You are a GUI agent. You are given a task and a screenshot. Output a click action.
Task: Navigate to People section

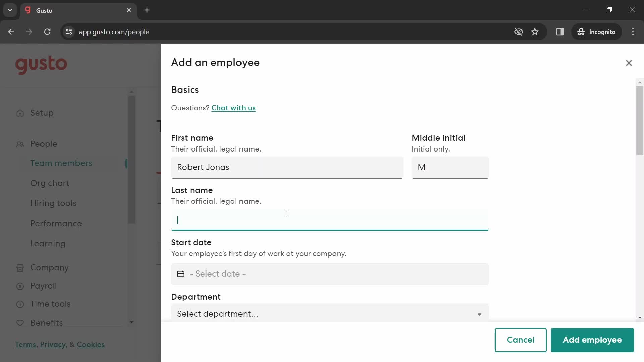point(44,144)
